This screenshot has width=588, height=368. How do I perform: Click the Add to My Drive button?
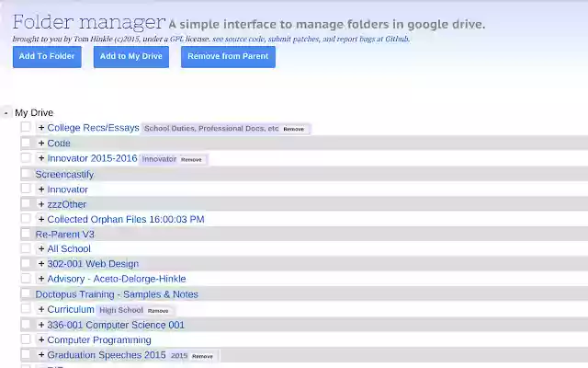(131, 57)
